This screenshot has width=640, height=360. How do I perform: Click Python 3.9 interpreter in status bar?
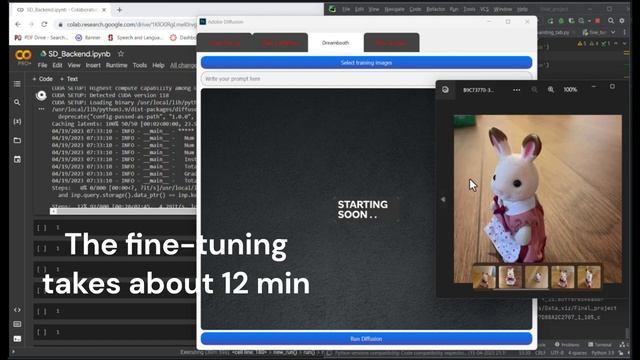(602, 353)
